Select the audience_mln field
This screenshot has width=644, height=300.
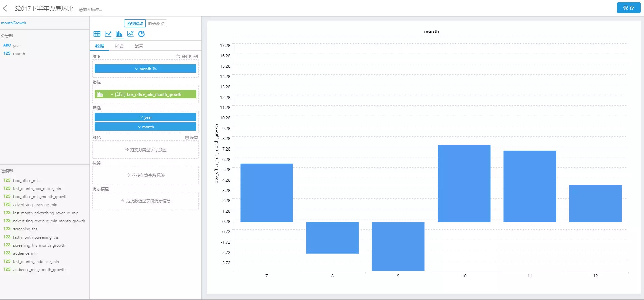pyautogui.click(x=25, y=253)
